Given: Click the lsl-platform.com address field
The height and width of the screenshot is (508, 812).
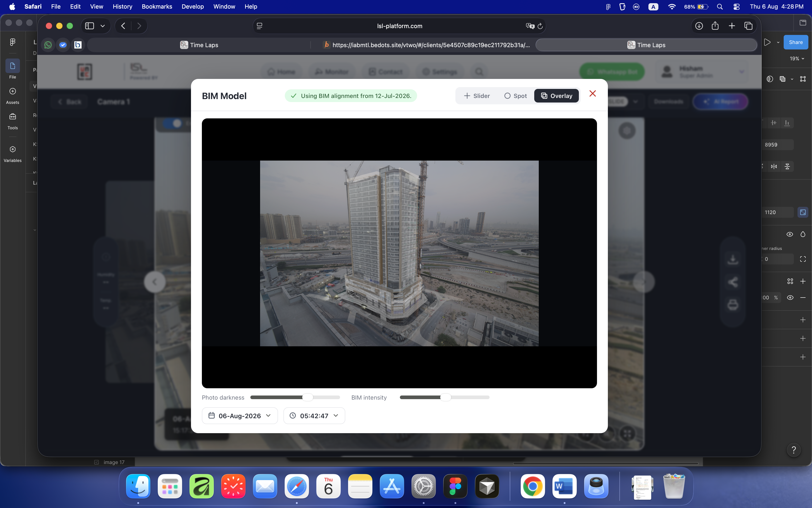Looking at the screenshot, I should click(x=399, y=26).
